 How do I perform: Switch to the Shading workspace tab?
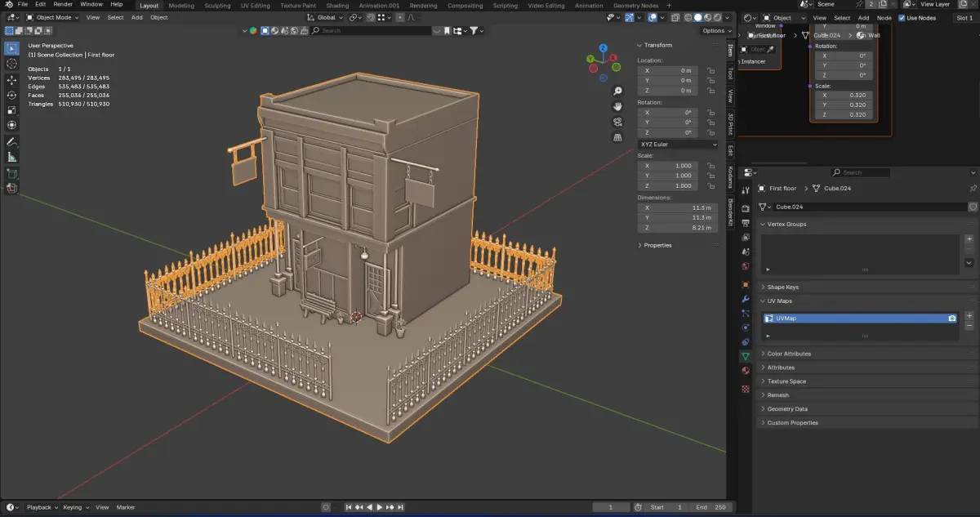(x=337, y=6)
